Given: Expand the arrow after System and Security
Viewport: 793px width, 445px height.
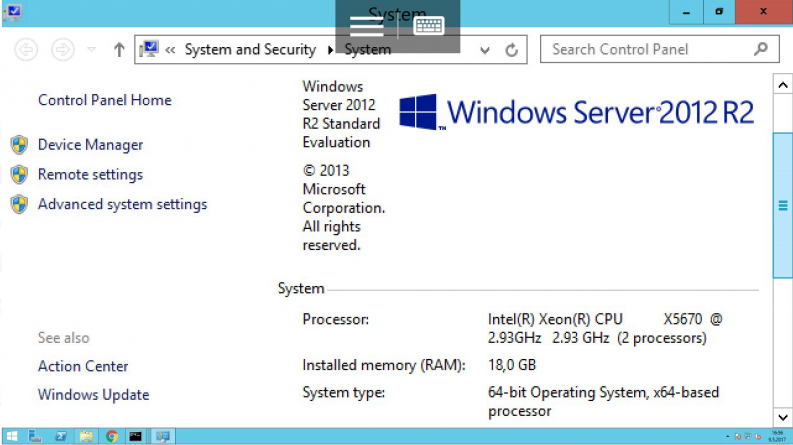Looking at the screenshot, I should point(330,50).
